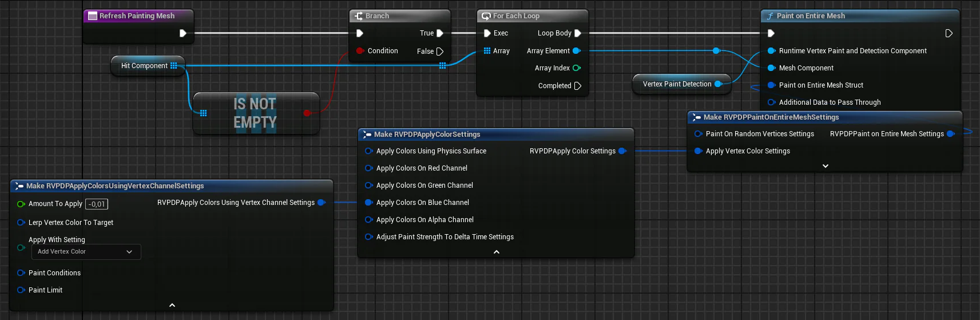
Task: Click the Branch node's True exec pin
Action: [439, 33]
